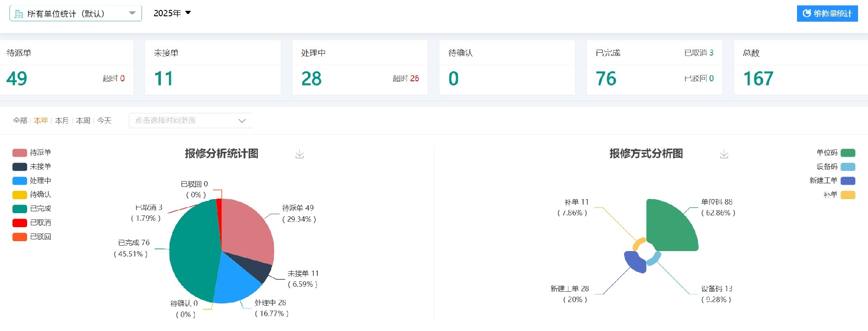
Task: Open the 2025年 year dropdown
Action: tap(172, 13)
